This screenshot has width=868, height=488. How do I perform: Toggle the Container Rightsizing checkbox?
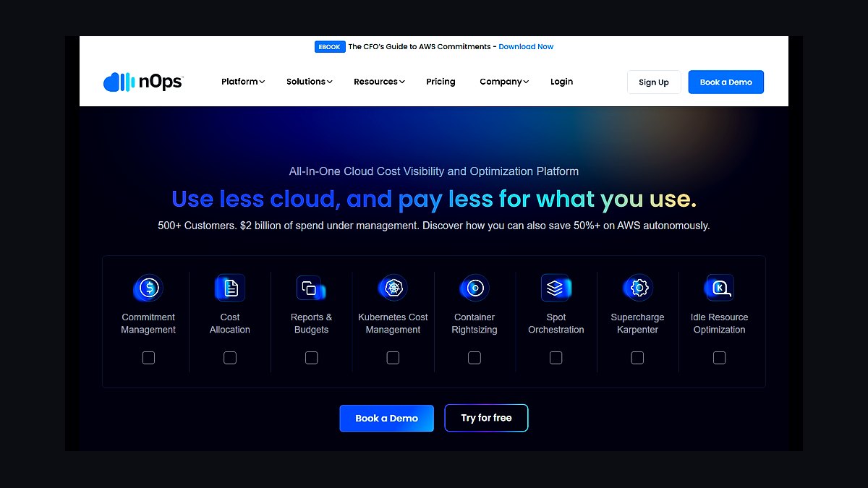pos(475,357)
